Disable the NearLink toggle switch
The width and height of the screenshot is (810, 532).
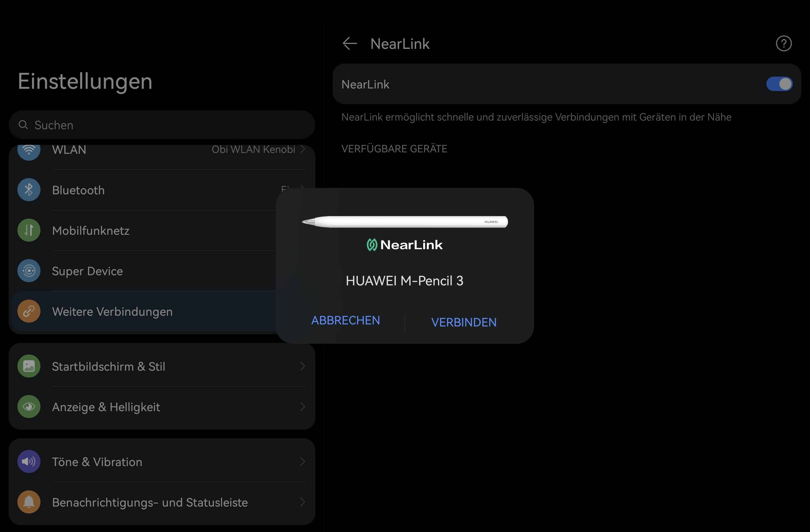779,84
